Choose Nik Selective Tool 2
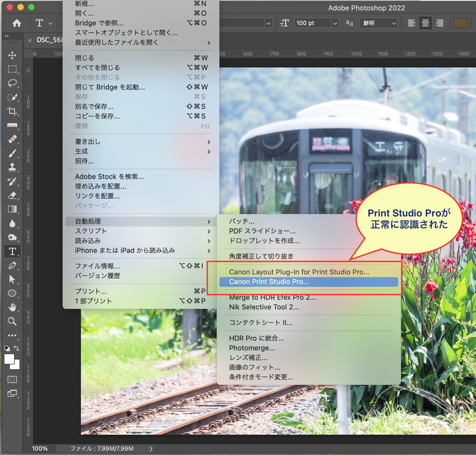Screen dimensions: 476x455 pos(309,307)
